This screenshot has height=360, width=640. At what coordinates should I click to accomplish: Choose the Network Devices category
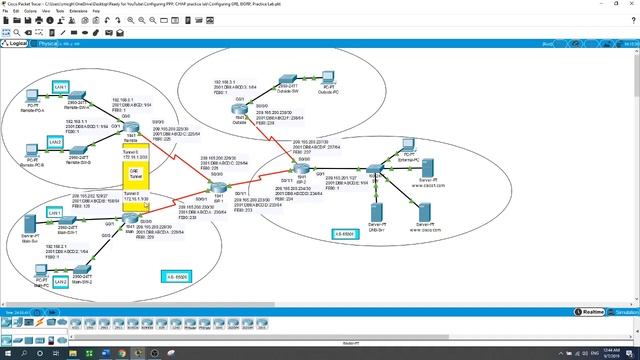6,322
